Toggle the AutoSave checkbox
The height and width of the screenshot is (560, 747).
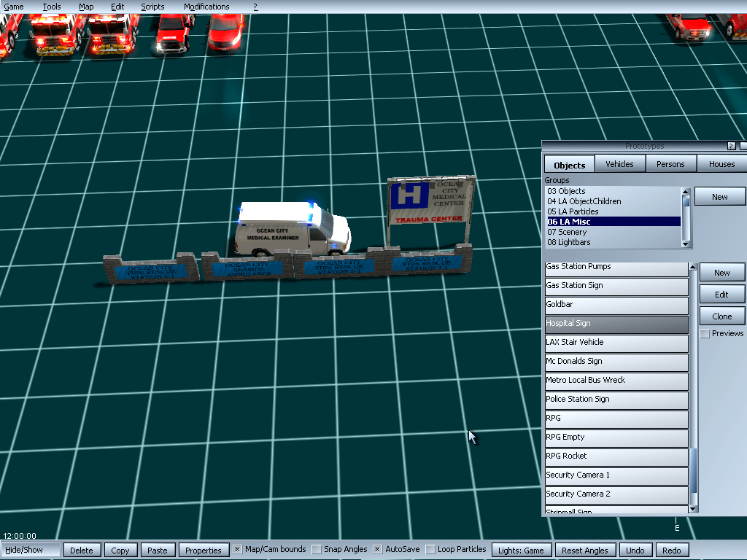click(377, 550)
